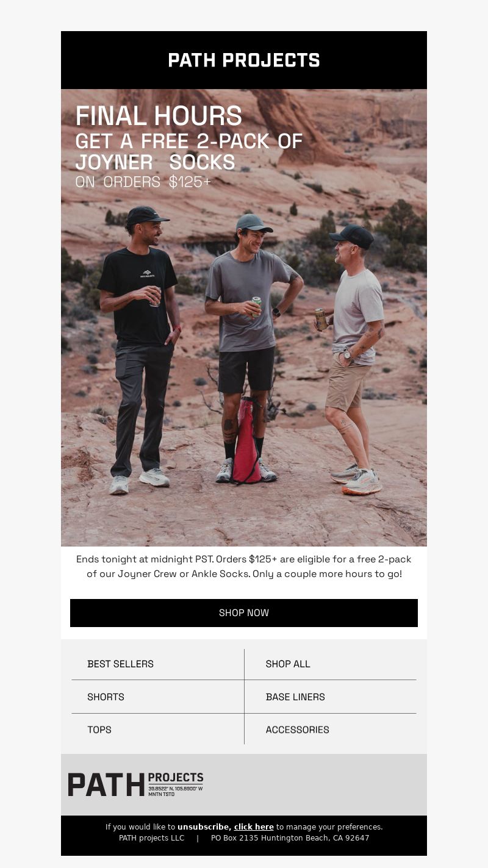Screen dimensions: 488x868
Task: Go to the BEST SELLERS link
Action: point(120,664)
